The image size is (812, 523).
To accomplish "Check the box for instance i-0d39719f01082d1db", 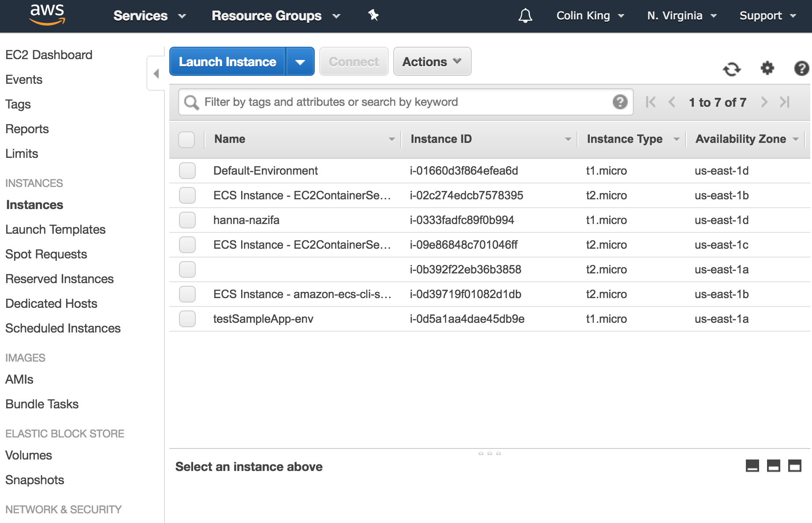I will click(187, 294).
